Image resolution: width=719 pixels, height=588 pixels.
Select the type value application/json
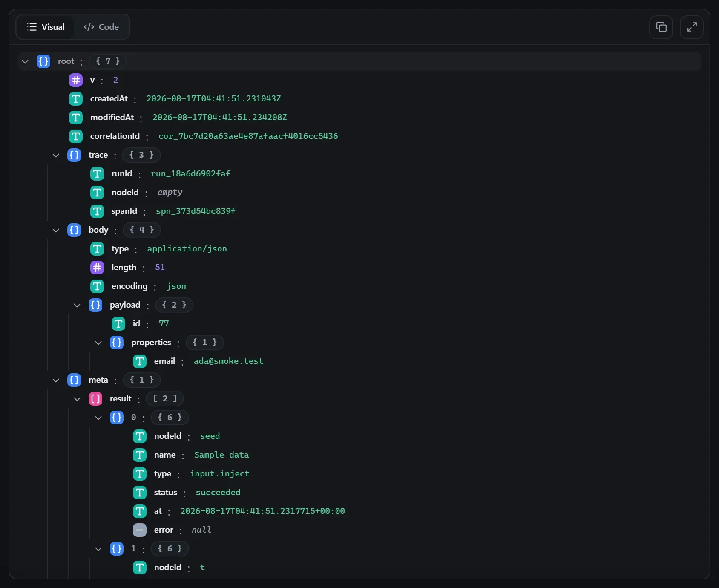click(187, 249)
